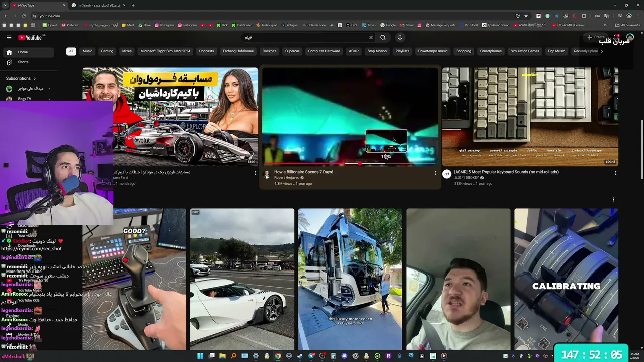Open the Create menu button
This screenshot has height=362, width=644.
596,37
